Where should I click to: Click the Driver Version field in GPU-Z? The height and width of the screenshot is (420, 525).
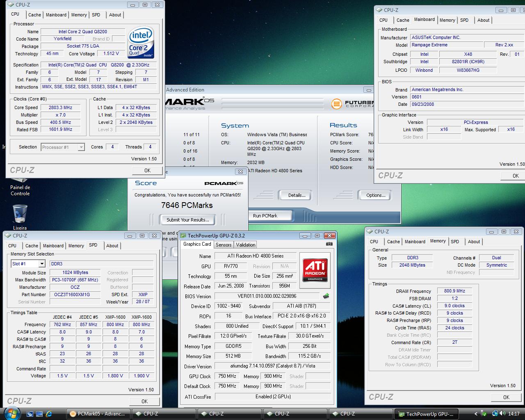[x=273, y=366]
